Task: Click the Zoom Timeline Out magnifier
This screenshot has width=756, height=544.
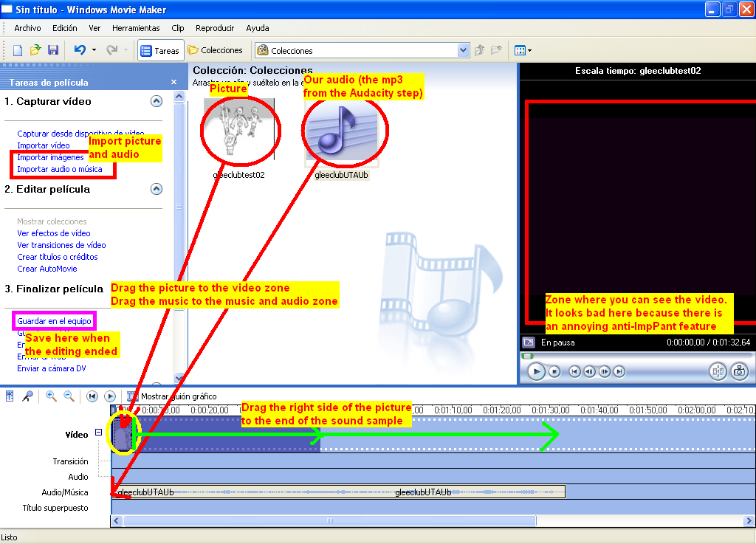Action: pos(69,396)
